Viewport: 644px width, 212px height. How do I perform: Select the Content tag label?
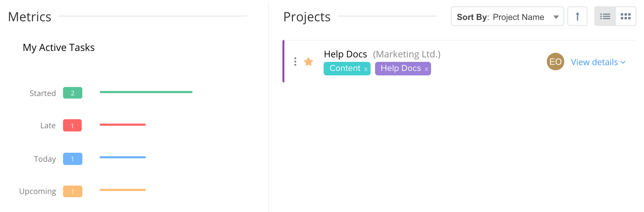pyautogui.click(x=345, y=68)
